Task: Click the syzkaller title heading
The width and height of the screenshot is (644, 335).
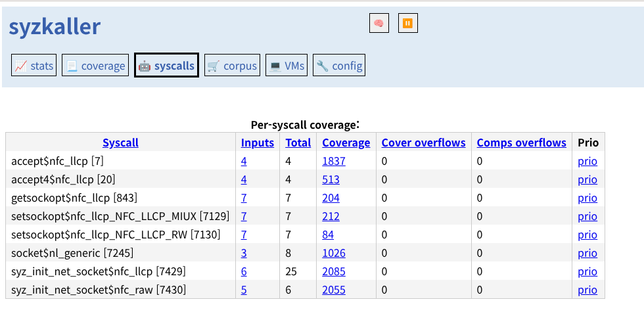Action: [x=55, y=27]
